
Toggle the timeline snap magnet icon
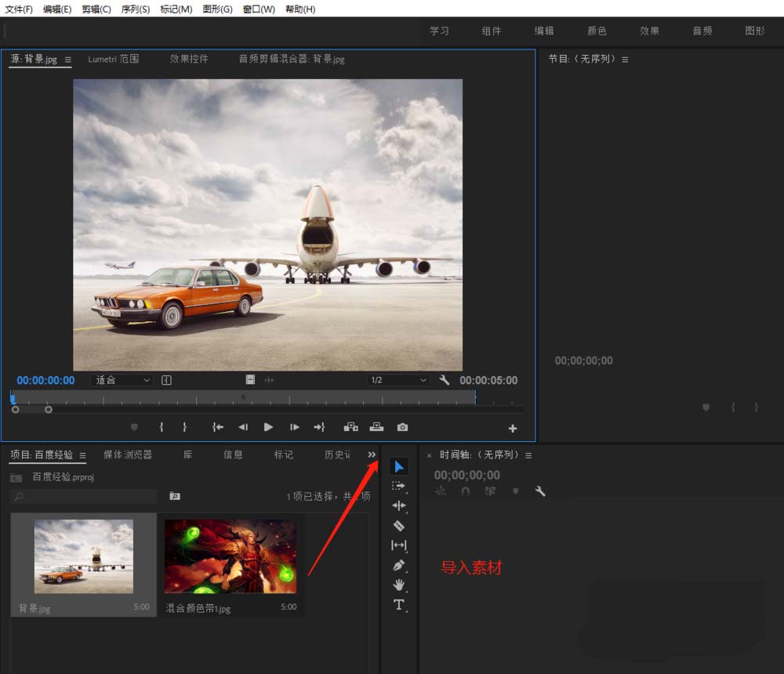(465, 491)
